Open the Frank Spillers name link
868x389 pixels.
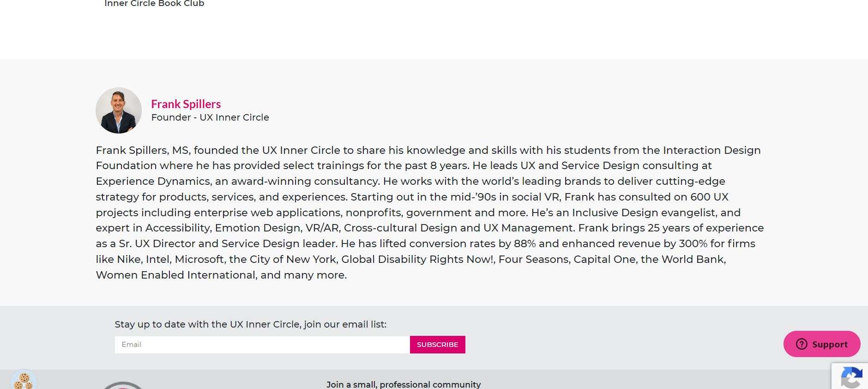click(186, 104)
